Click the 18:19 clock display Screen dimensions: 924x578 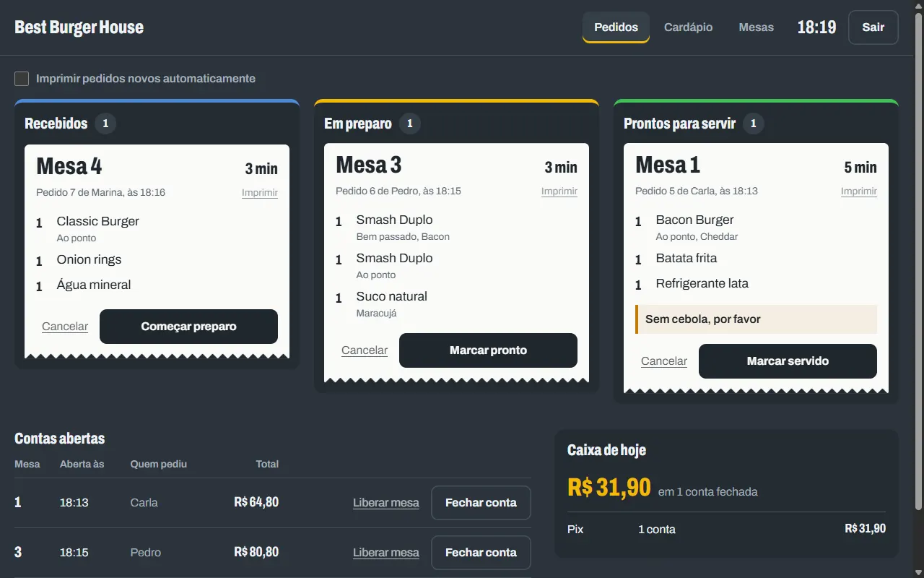tap(816, 27)
